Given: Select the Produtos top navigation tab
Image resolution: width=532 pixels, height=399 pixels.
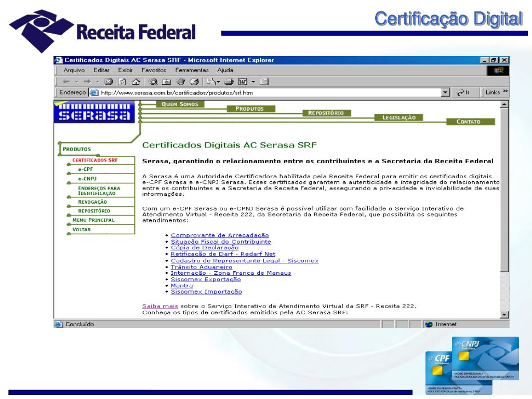Looking at the screenshot, I should tap(250, 109).
